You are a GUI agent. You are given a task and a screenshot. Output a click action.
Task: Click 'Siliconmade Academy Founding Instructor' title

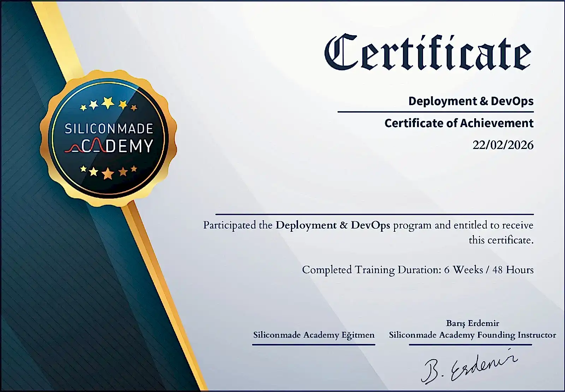(472, 335)
